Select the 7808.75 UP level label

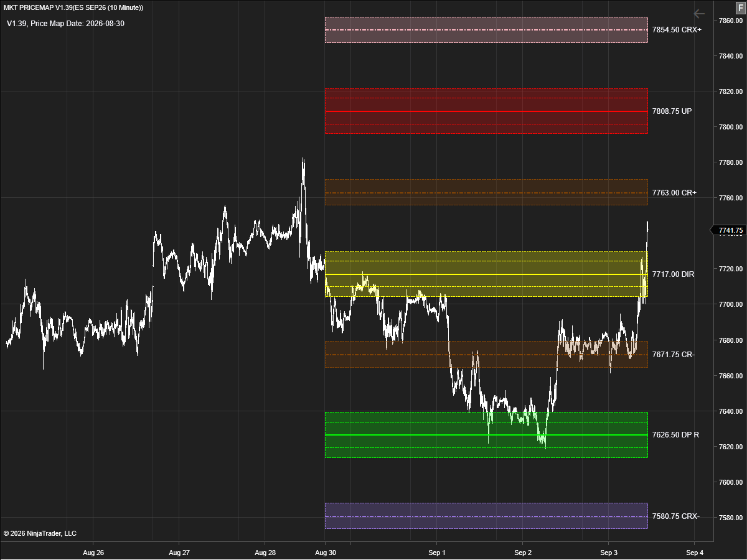coord(672,111)
